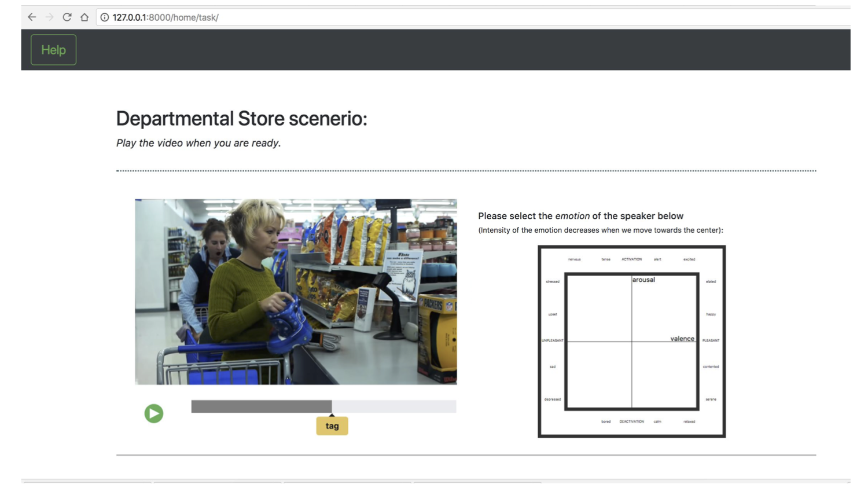
Task: Click 'nervous' label on emotion grid
Action: click(x=574, y=259)
